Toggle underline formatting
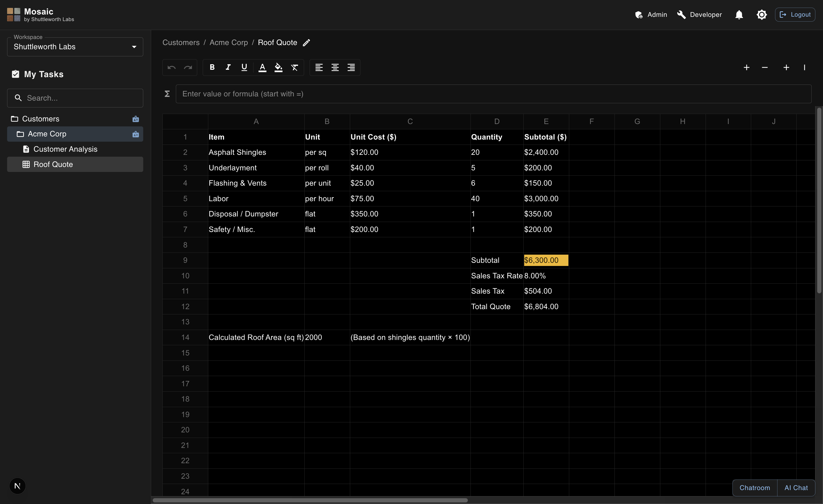The width and height of the screenshot is (823, 504). (244, 67)
